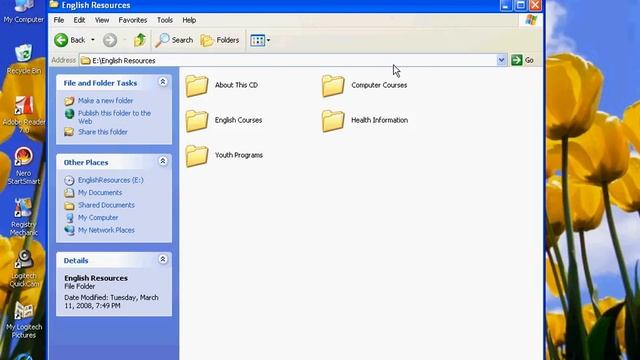Open the Tools menu
Screen dimensions: 640x360
click(x=164, y=20)
